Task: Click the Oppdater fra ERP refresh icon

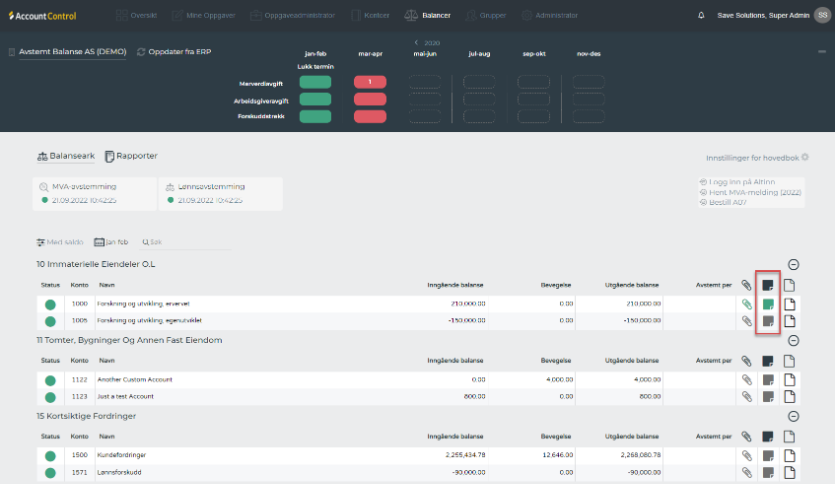Action: [x=141, y=52]
